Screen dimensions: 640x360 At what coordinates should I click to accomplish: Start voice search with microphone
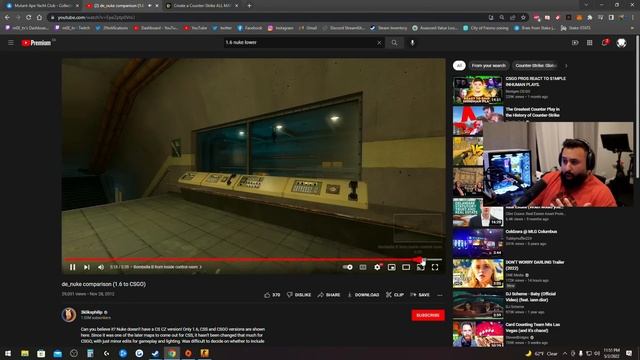[x=412, y=42]
